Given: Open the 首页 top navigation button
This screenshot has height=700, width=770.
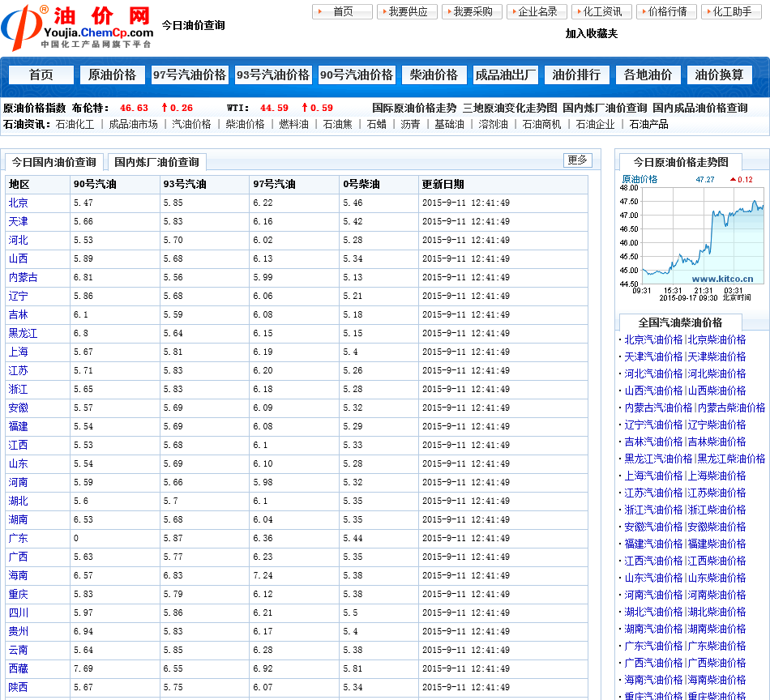Looking at the screenshot, I should (x=343, y=11).
